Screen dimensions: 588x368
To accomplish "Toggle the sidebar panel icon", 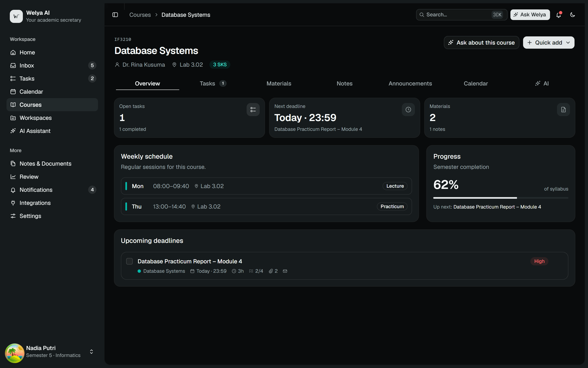I will (x=115, y=15).
